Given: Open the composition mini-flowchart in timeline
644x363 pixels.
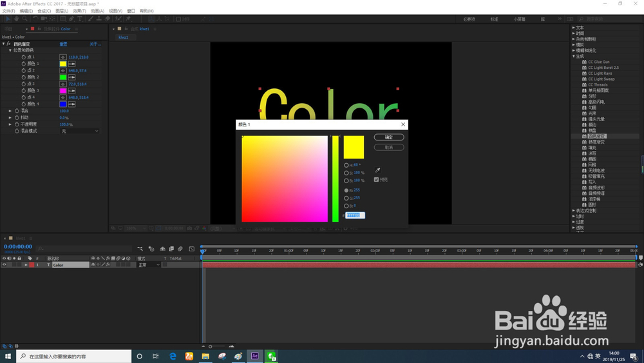Looking at the screenshot, I should [x=140, y=249].
